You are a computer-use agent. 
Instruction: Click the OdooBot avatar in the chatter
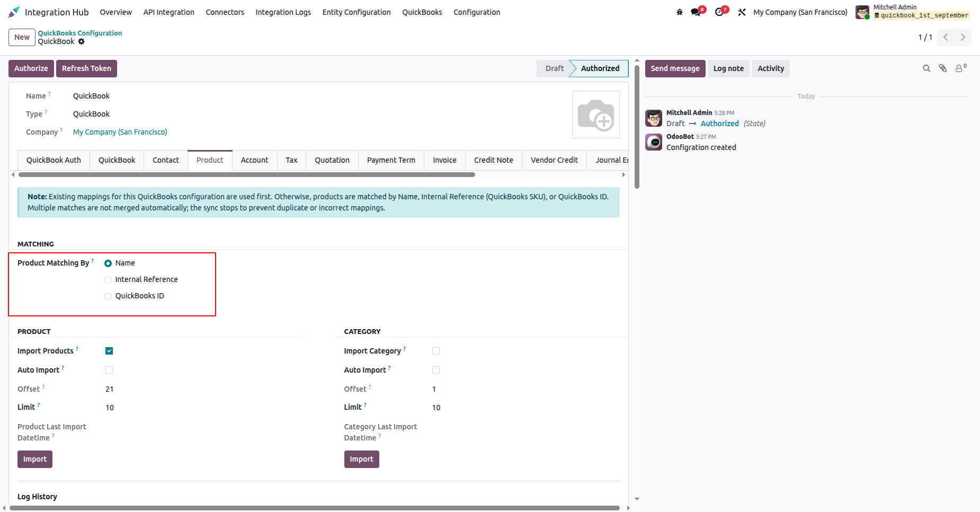(654, 142)
